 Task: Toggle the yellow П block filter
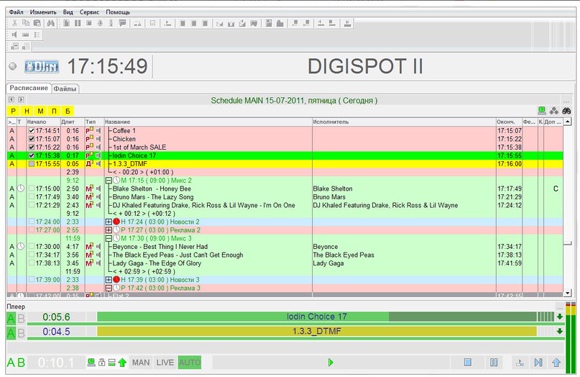(x=54, y=111)
